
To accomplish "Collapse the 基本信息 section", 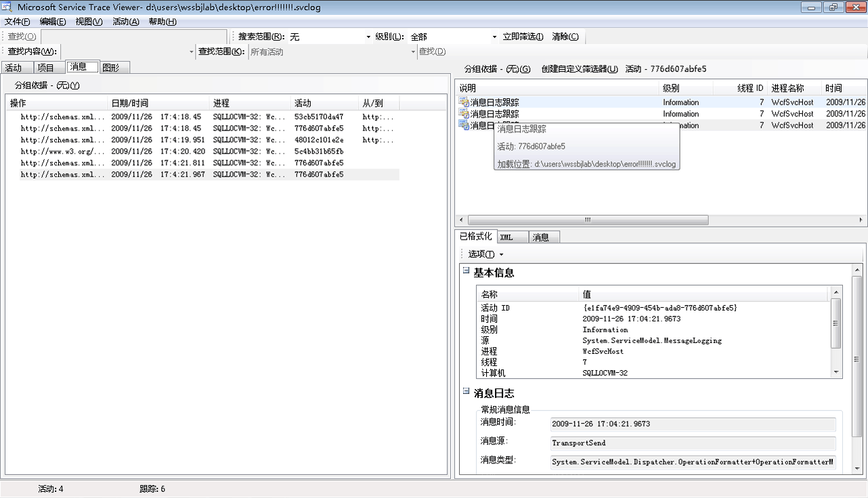I will 466,270.
